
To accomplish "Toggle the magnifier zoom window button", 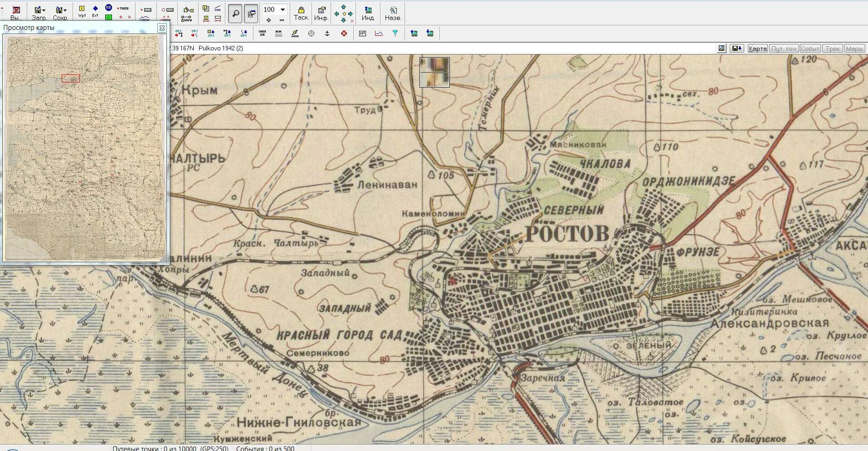I will [x=235, y=14].
